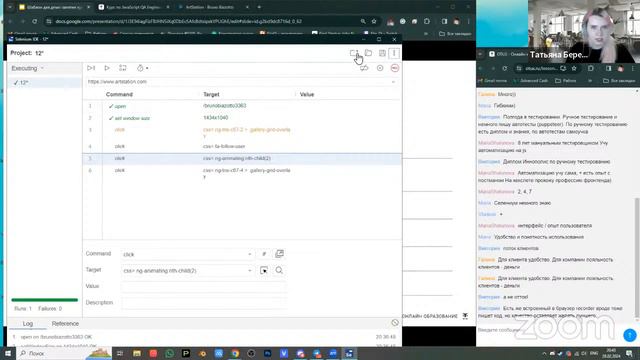
Task: Switch to the Log tab
Action: pyautogui.click(x=28, y=323)
